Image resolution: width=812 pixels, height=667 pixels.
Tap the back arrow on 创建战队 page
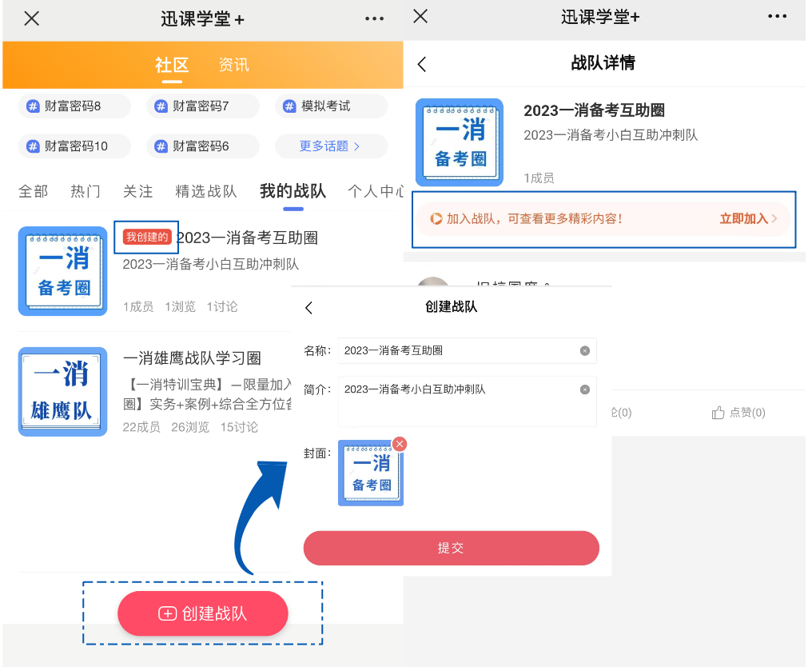308,307
